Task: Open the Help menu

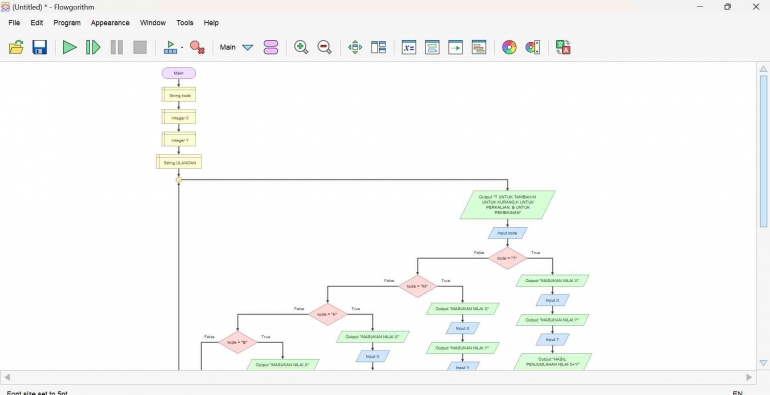Action: coord(211,23)
